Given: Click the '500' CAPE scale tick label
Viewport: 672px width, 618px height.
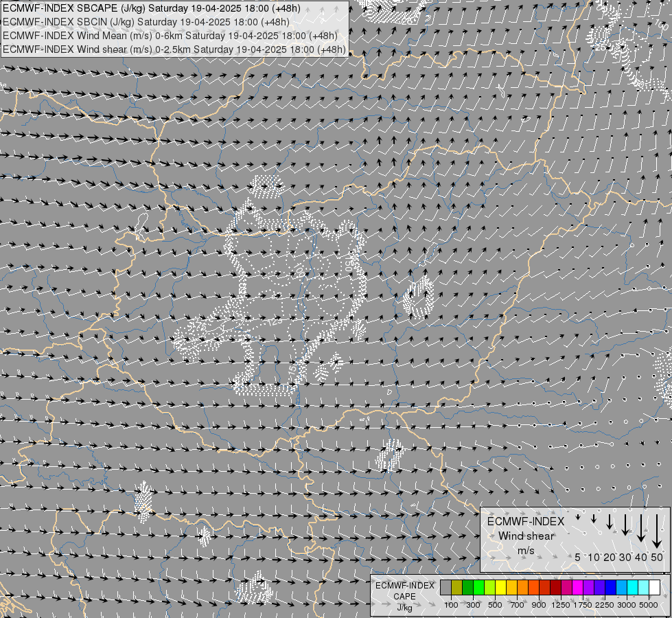Looking at the screenshot, I should coord(495,605).
